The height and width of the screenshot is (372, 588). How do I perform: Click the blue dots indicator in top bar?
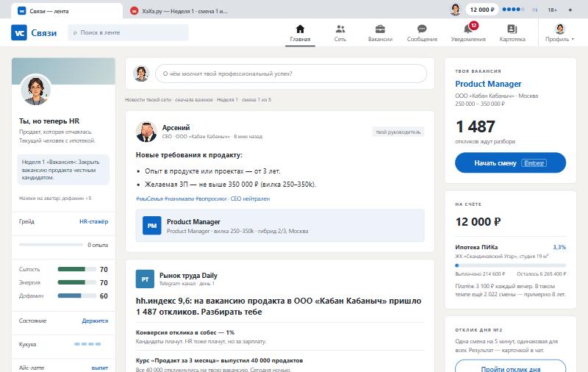click(513, 10)
